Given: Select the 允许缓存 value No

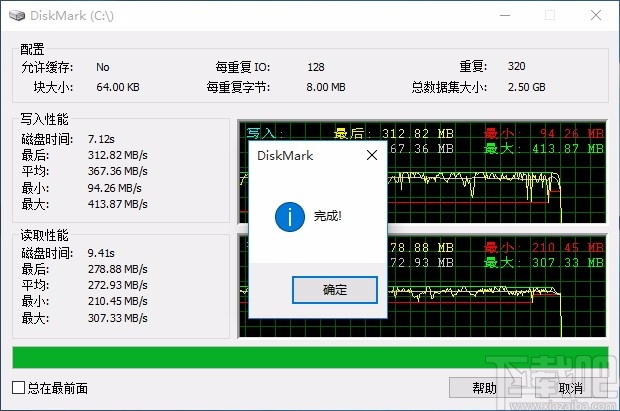Looking at the screenshot, I should pos(103,67).
